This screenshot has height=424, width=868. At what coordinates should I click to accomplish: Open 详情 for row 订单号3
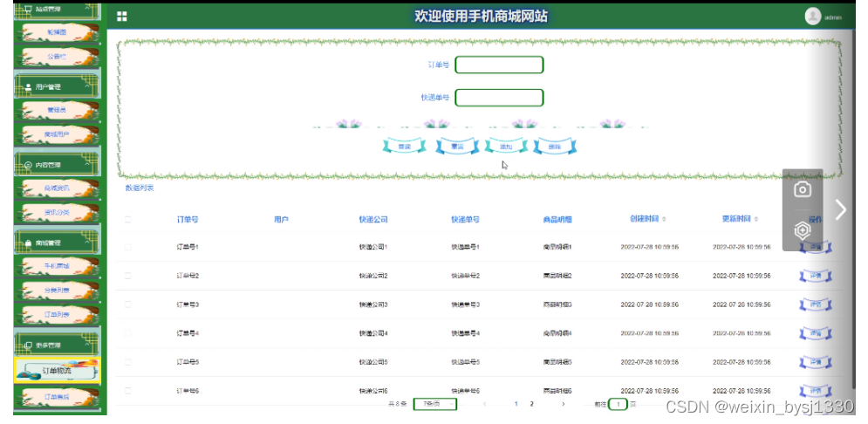[816, 304]
